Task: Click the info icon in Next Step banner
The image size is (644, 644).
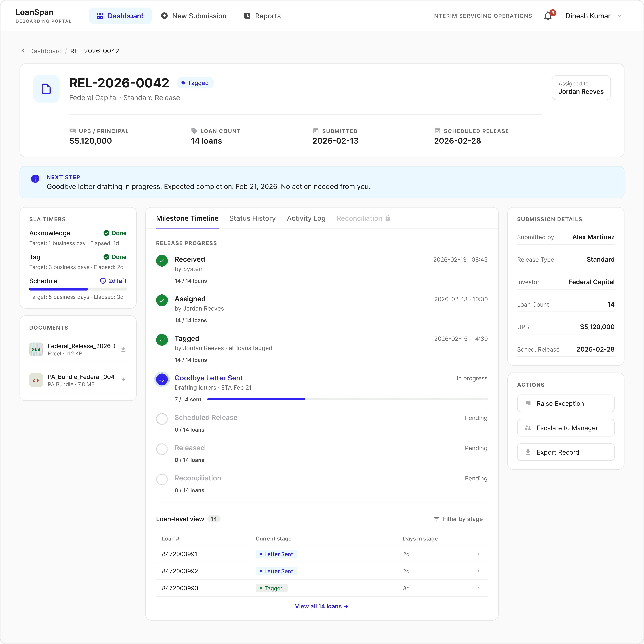Action: (35, 179)
